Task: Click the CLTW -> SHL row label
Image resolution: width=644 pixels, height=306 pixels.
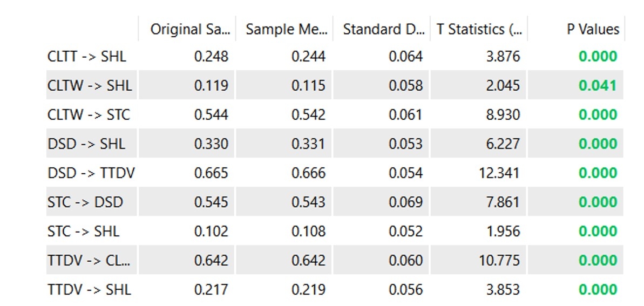Action: (x=89, y=85)
